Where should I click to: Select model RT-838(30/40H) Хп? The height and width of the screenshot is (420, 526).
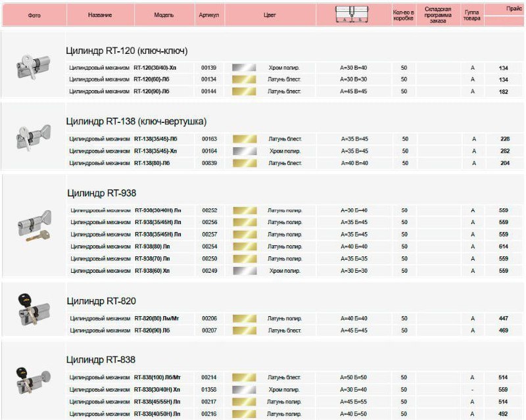(x=157, y=390)
